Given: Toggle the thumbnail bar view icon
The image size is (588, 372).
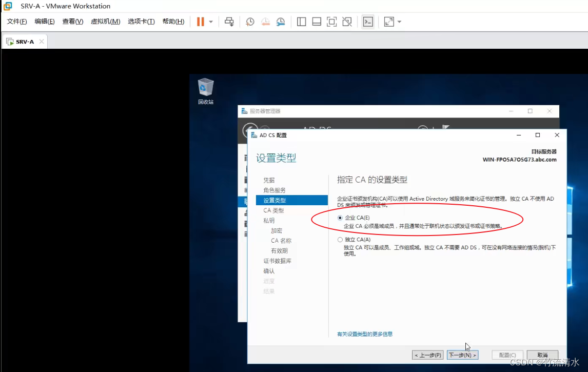Looking at the screenshot, I should click(317, 22).
